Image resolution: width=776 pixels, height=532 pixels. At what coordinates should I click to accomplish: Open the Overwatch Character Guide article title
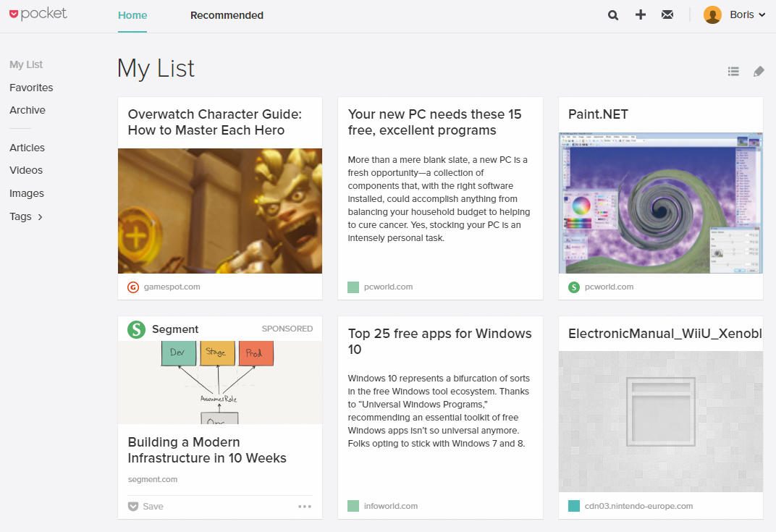click(215, 122)
